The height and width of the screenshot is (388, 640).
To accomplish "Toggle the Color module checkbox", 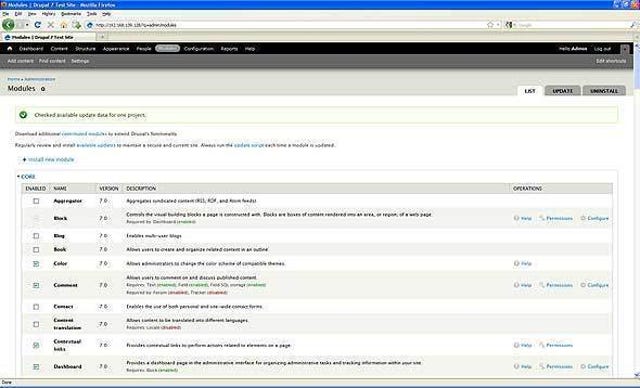I will tap(36, 264).
